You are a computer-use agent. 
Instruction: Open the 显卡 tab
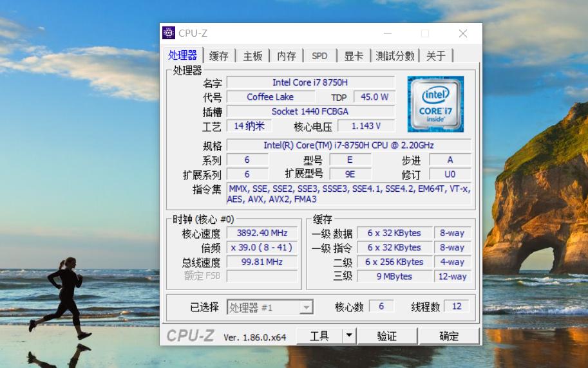click(354, 56)
